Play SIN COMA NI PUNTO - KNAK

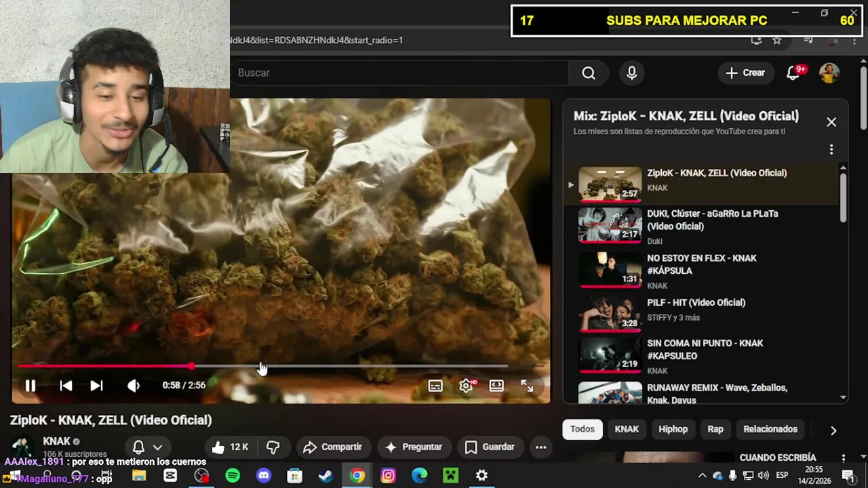(702, 355)
